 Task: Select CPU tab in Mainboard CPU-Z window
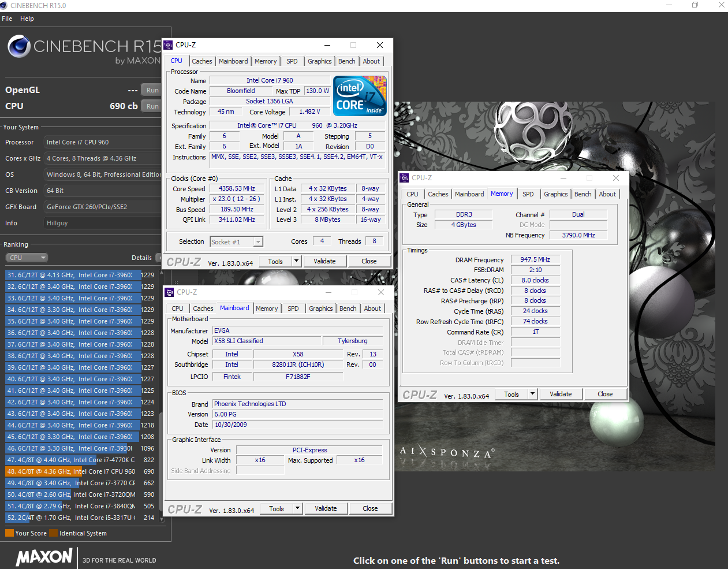pyautogui.click(x=178, y=308)
